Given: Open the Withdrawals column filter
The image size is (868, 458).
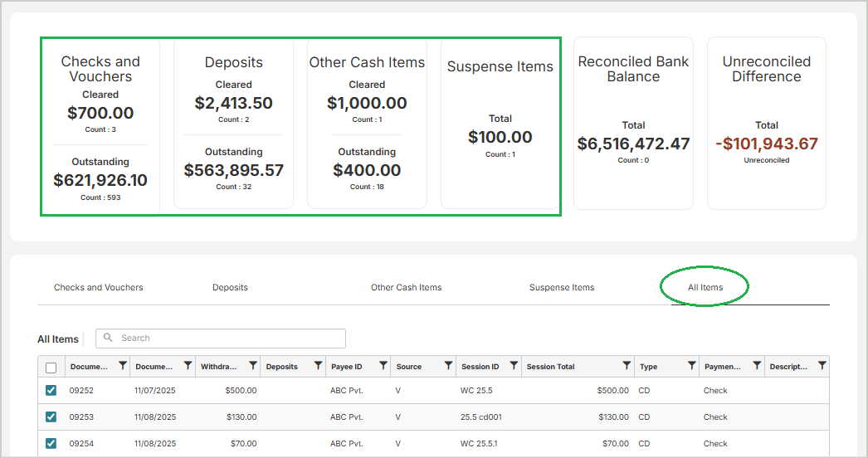Looking at the screenshot, I should [x=253, y=366].
